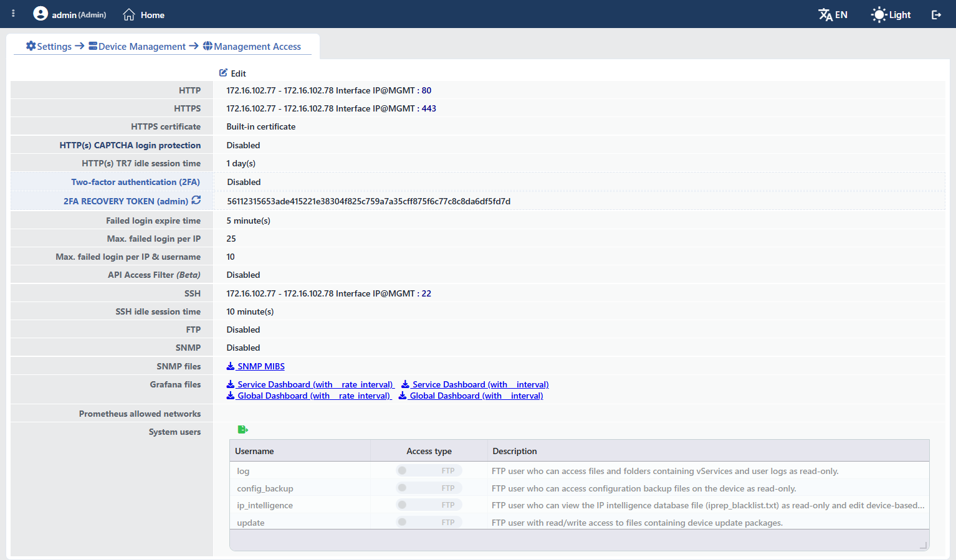The height and width of the screenshot is (560, 956).
Task: Click the Description column header
Action: (x=708, y=451)
